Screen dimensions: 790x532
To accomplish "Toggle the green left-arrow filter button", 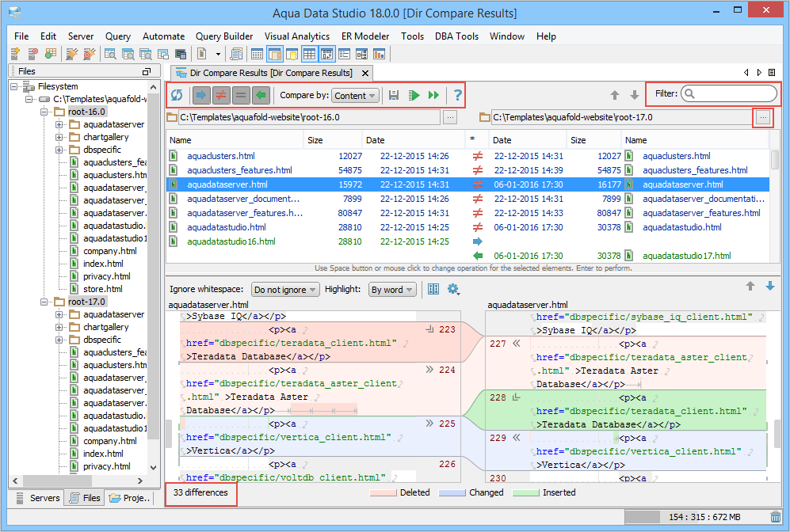I will click(261, 95).
